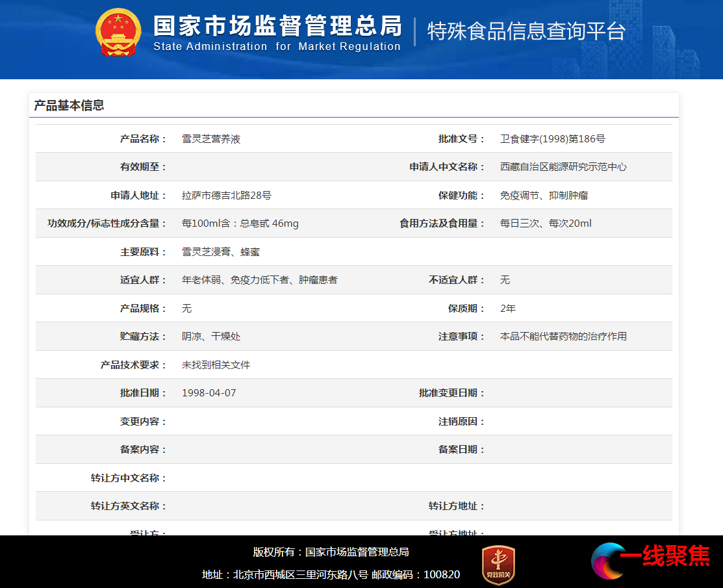
Task: Click the 未找到相关文件 technical requirements text
Action: coord(216,365)
